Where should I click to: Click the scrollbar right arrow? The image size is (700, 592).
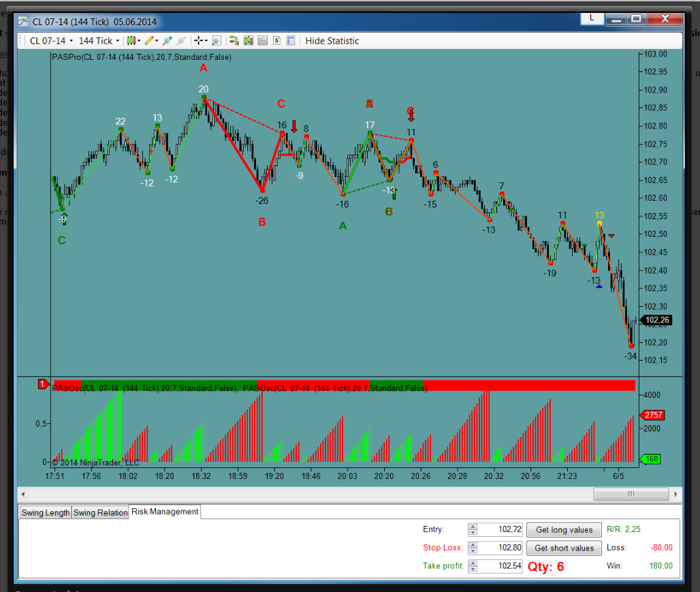(676, 494)
